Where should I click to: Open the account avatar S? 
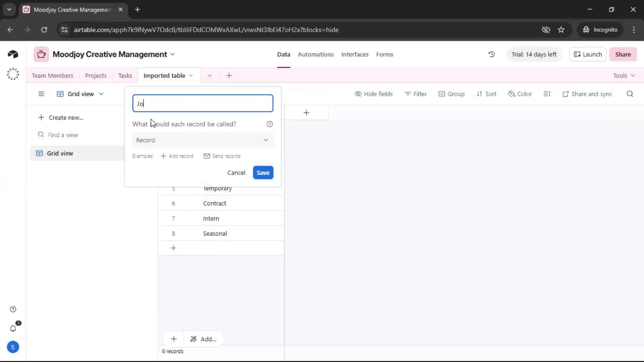[13, 347]
